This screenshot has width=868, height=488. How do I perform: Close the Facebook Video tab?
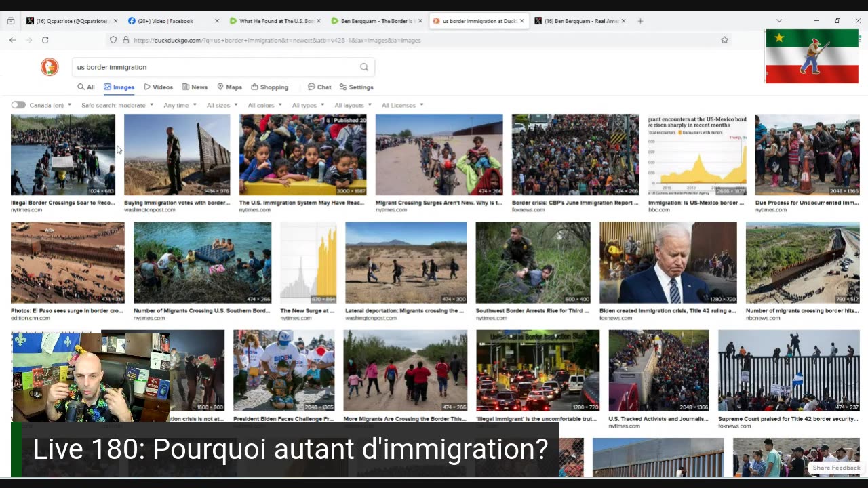point(217,21)
